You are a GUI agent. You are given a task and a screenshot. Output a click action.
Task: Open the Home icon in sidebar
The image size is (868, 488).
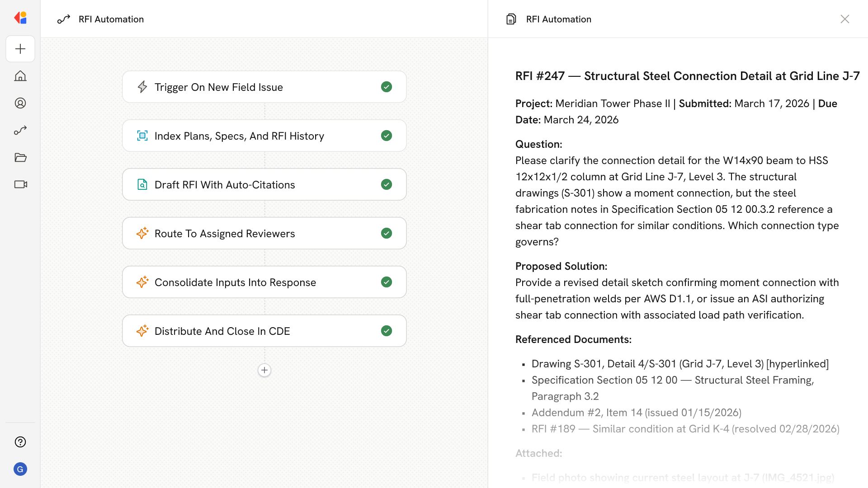[x=20, y=76]
